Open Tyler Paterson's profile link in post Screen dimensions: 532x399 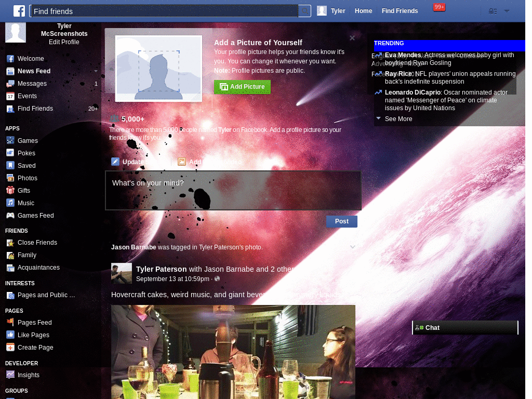point(161,269)
